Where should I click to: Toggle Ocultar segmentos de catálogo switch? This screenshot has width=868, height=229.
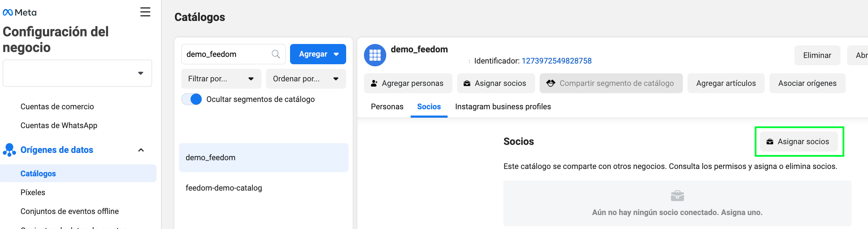(192, 99)
